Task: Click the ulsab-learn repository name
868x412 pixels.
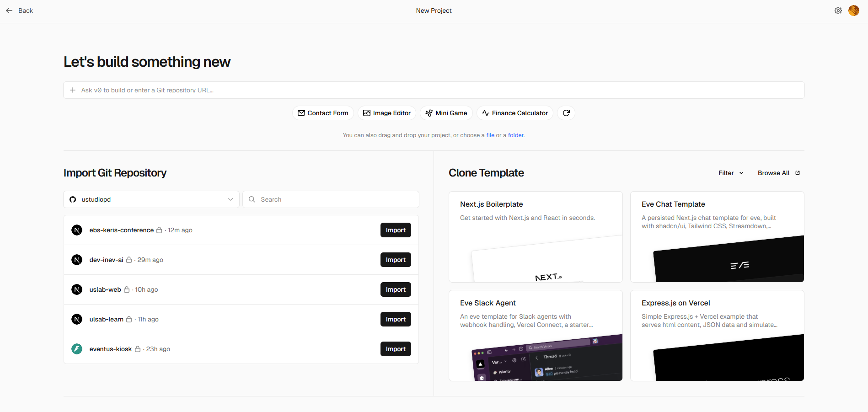Action: coord(107,319)
